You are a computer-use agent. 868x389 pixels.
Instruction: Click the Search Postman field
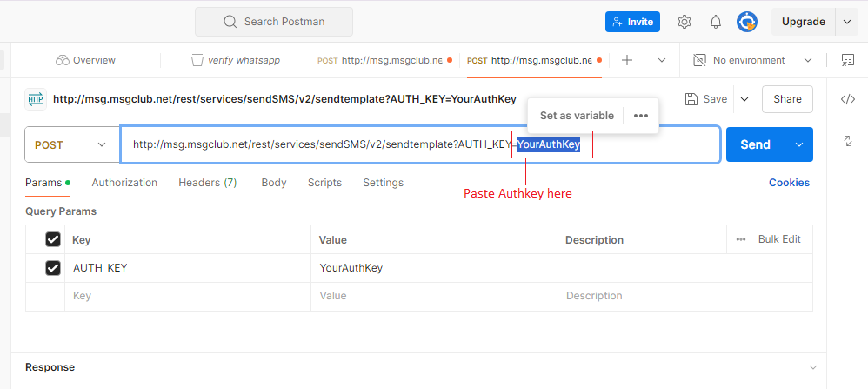point(273,22)
